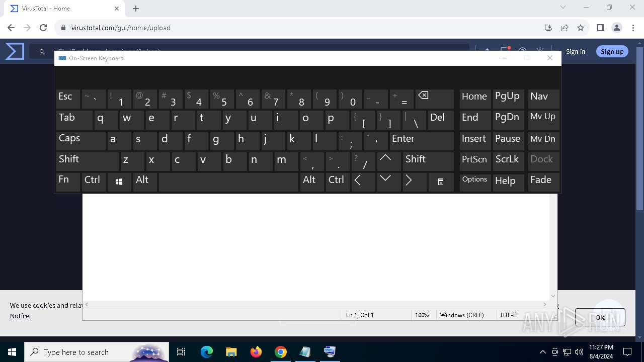Toggle the Fn key
The height and width of the screenshot is (362, 644).
click(x=68, y=182)
